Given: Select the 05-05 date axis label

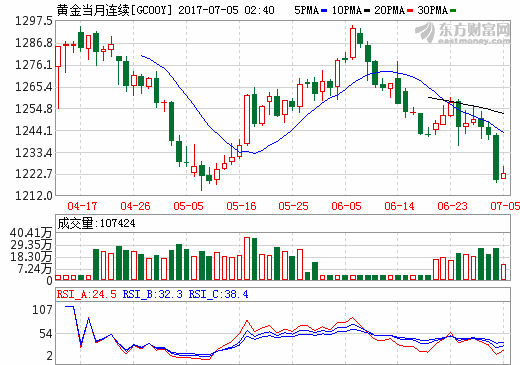Looking at the screenshot, I should coord(188,206).
